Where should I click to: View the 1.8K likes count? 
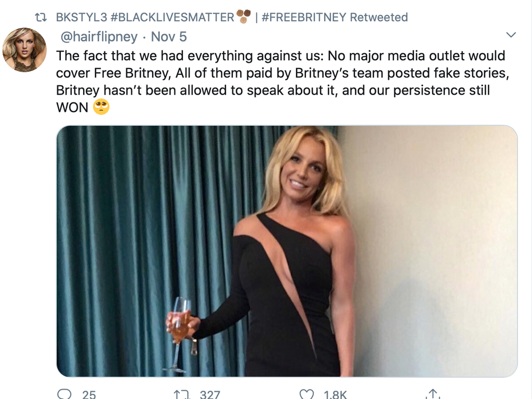(x=335, y=394)
